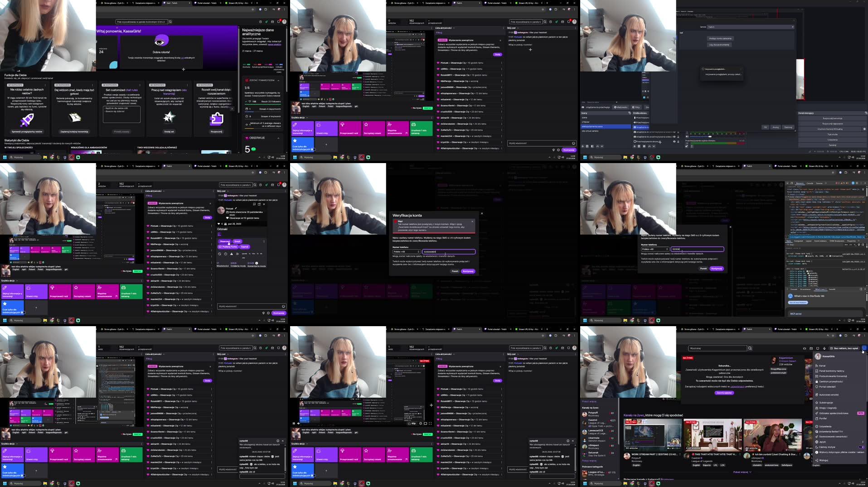Toggle eye for Urządzenie do przechwytywania wideo 2 in OBS

pyautogui.click(x=674, y=137)
